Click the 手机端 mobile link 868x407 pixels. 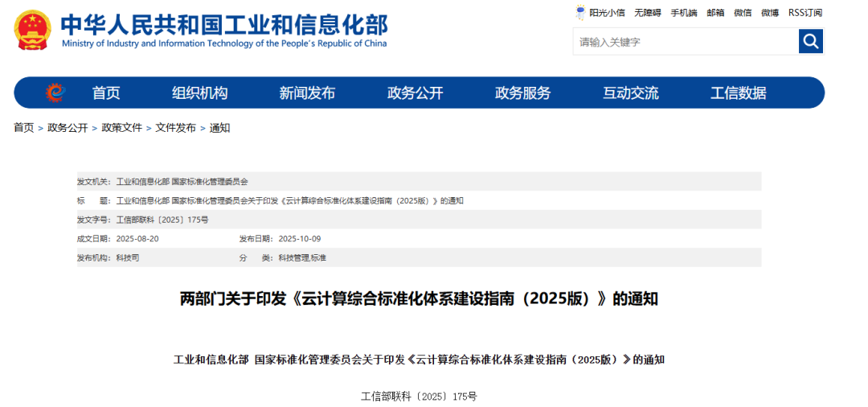pyautogui.click(x=684, y=13)
